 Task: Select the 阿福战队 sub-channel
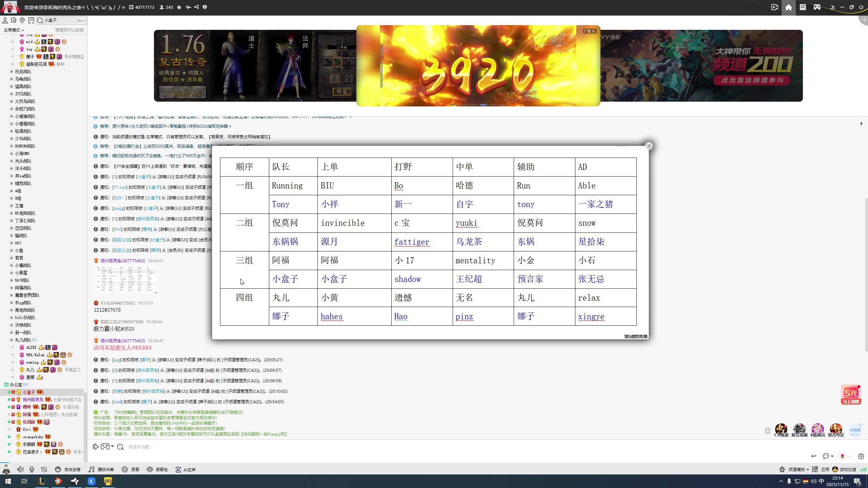pyautogui.click(x=23, y=288)
